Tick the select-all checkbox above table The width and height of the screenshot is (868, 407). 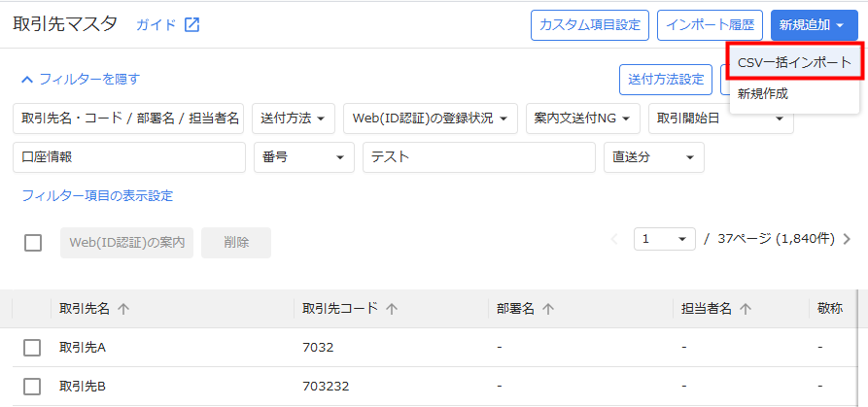33,243
